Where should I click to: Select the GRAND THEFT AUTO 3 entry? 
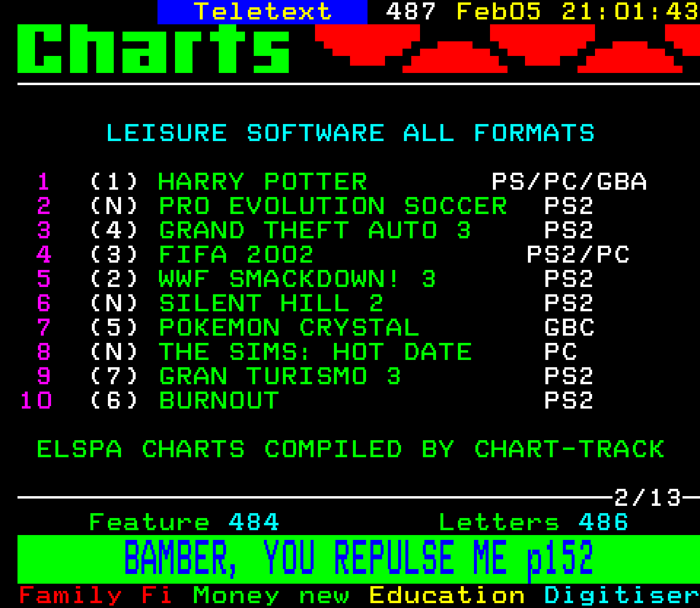pyautogui.click(x=315, y=231)
